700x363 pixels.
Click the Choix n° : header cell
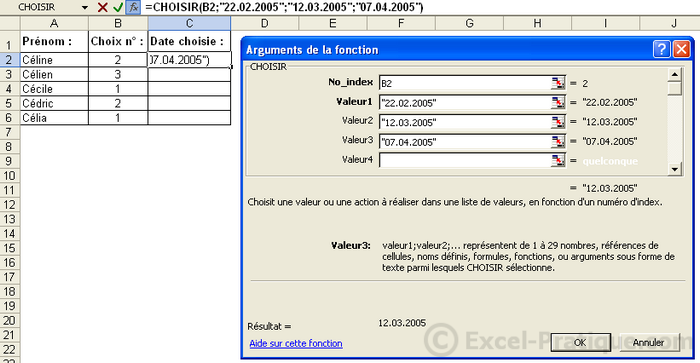point(118,41)
